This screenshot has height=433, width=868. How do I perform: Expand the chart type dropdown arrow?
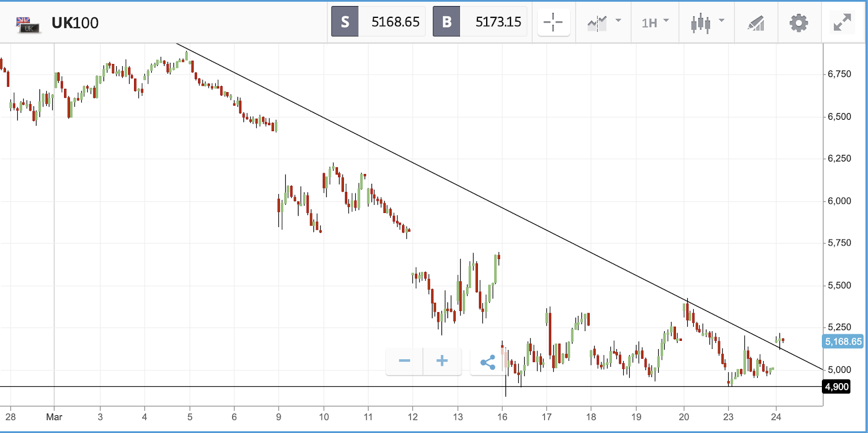click(x=722, y=21)
